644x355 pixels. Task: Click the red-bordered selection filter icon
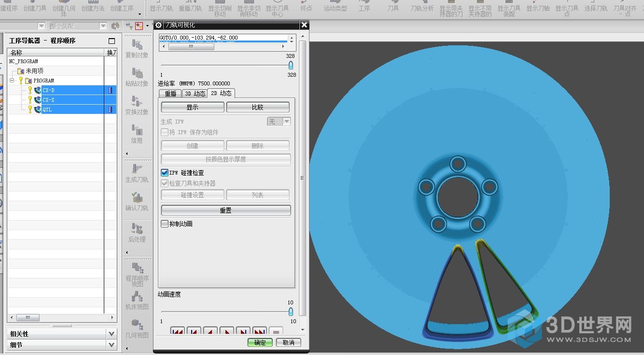coord(139,26)
